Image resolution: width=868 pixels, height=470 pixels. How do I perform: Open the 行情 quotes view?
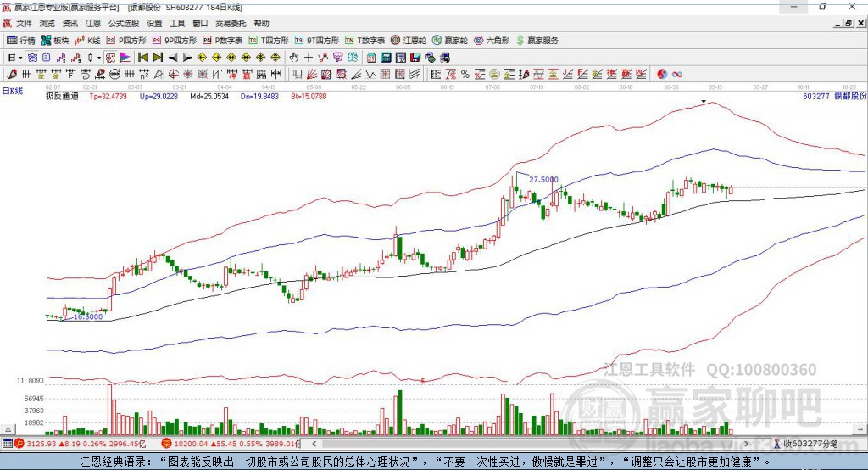pos(21,41)
